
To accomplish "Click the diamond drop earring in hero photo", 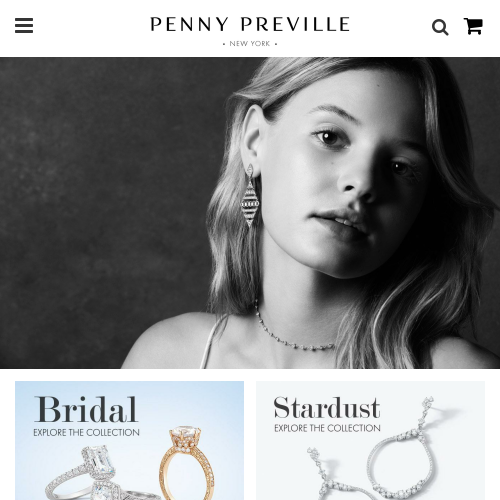I will [x=250, y=195].
